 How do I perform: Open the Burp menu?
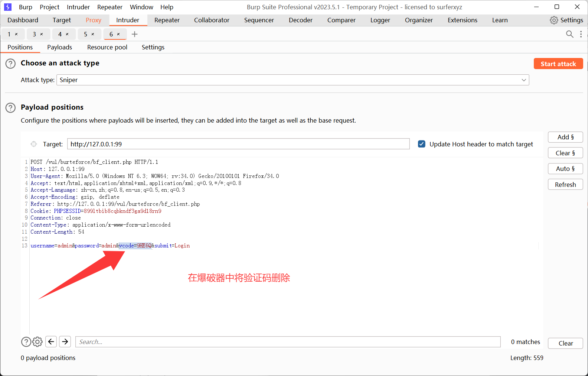click(26, 7)
